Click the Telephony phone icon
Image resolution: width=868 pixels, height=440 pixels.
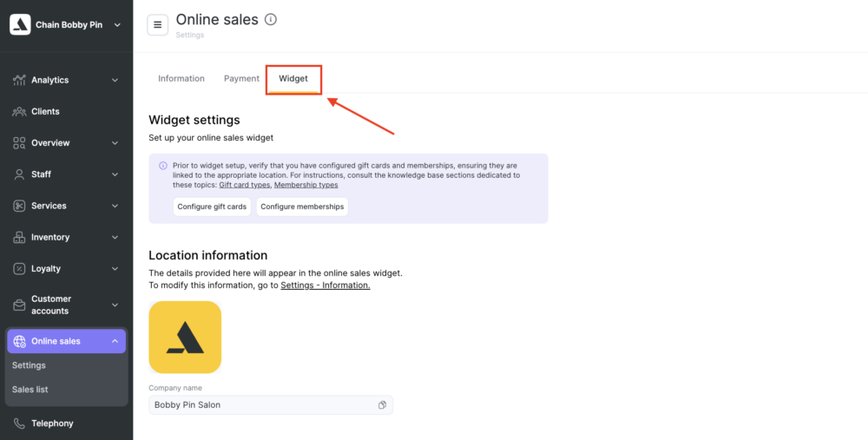click(x=19, y=424)
